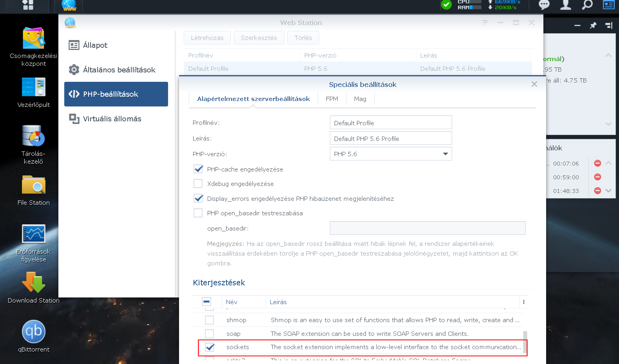Screen dimensions: 619x364
Task: Click the Profilnév input field
Action: 391,123
